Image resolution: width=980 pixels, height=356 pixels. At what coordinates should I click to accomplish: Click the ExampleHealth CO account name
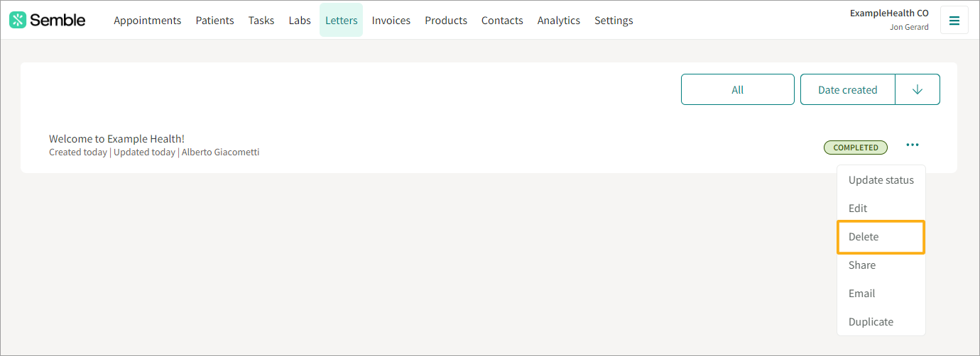(x=889, y=13)
